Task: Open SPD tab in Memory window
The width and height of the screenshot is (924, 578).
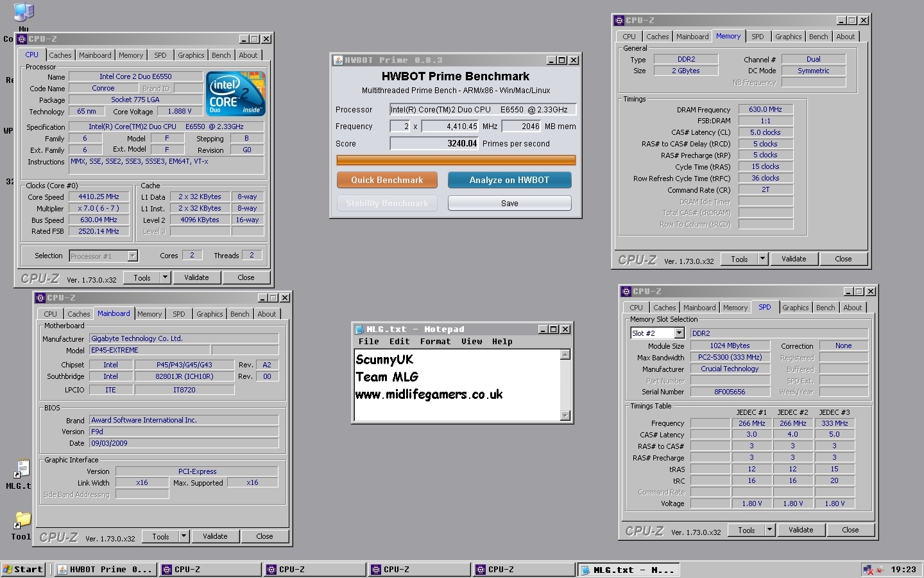Action: (x=758, y=37)
